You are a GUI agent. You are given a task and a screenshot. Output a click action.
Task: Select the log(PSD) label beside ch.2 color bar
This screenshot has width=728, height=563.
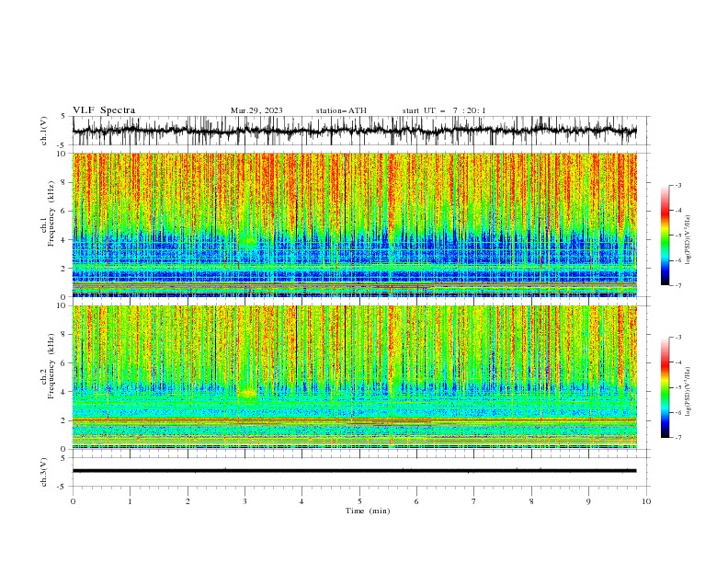pos(688,392)
